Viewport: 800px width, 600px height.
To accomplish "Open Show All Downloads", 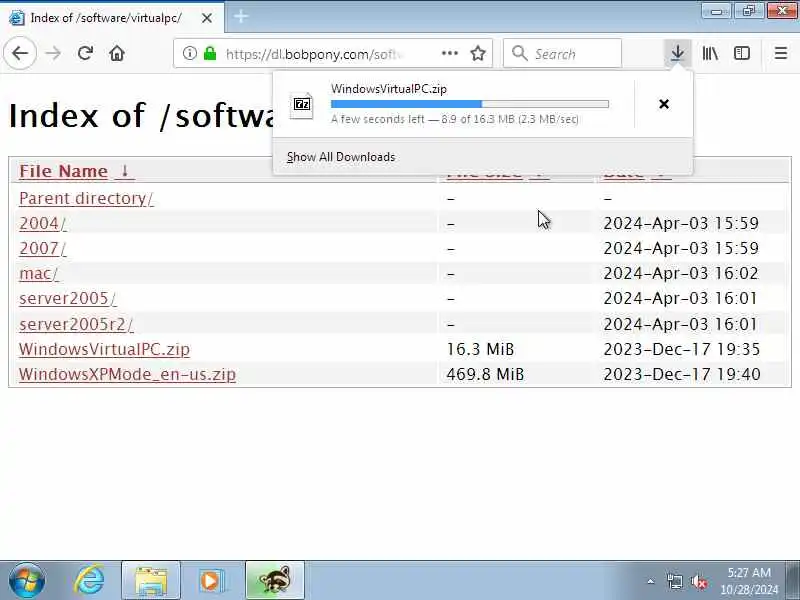I will point(341,157).
